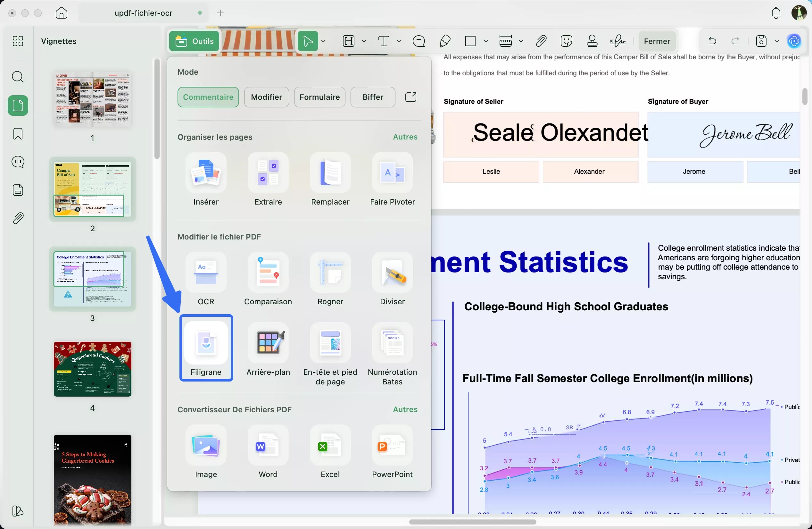This screenshot has height=529, width=812.
Task: Switch to Biffer mode
Action: pyautogui.click(x=373, y=97)
